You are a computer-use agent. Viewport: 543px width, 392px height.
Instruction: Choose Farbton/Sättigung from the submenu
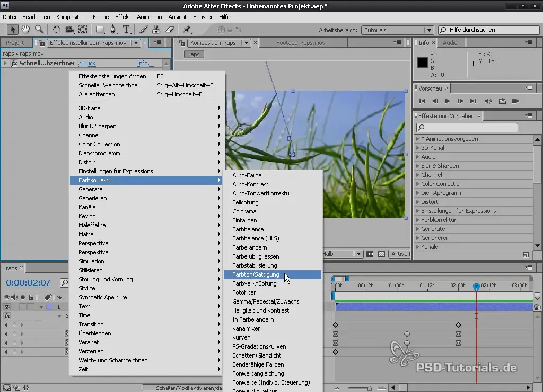[272, 274]
